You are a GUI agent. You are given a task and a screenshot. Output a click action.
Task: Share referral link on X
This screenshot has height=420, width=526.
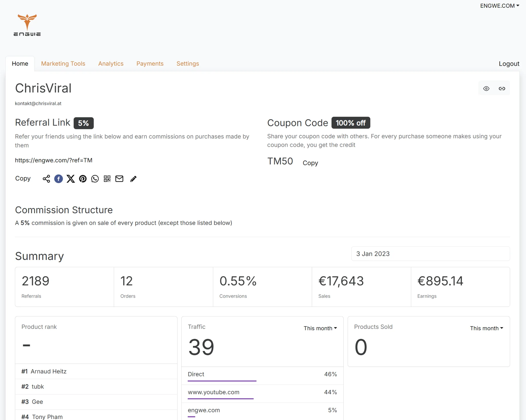tap(71, 179)
